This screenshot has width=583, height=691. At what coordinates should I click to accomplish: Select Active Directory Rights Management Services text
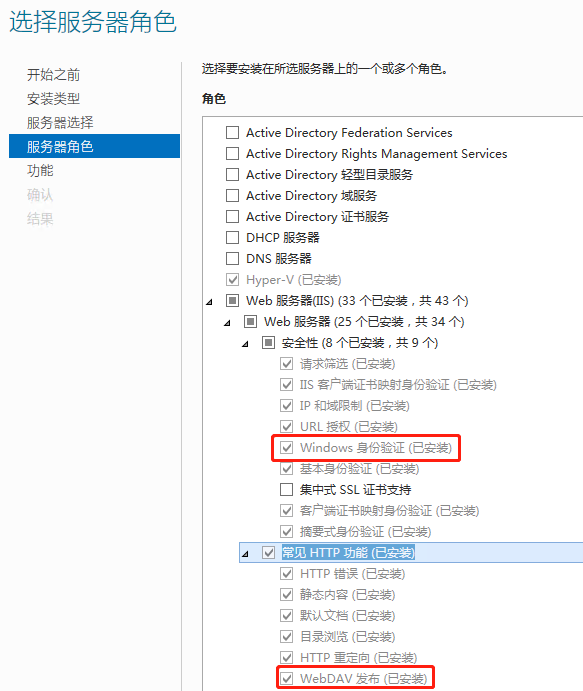pyautogui.click(x=376, y=154)
